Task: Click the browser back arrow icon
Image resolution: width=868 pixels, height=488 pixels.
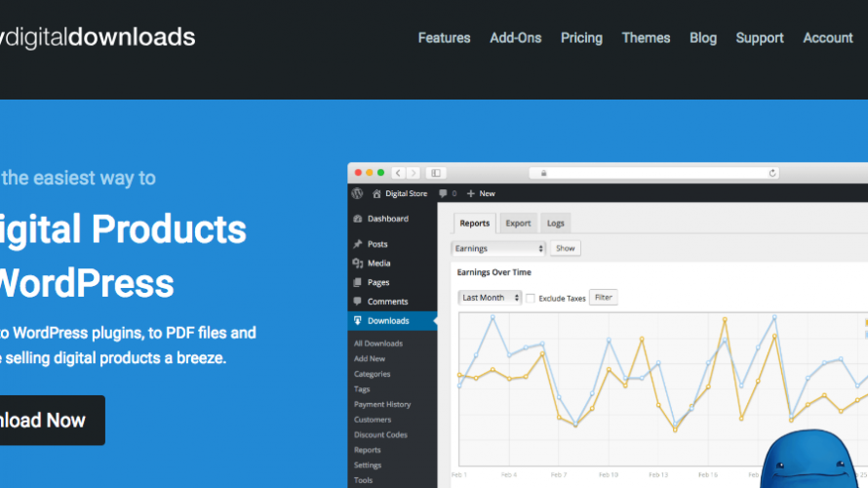Action: tap(398, 173)
